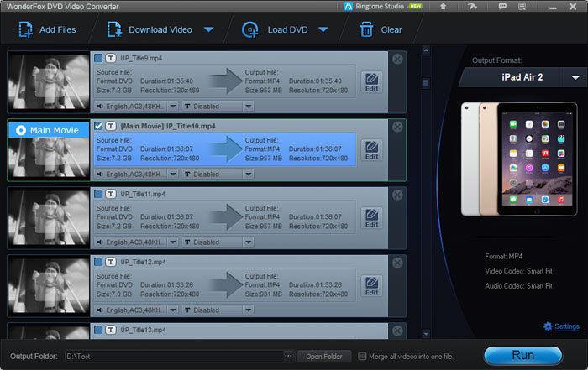Click the Video Codec: Smart Fit text
The height and width of the screenshot is (370, 588).
(x=518, y=271)
